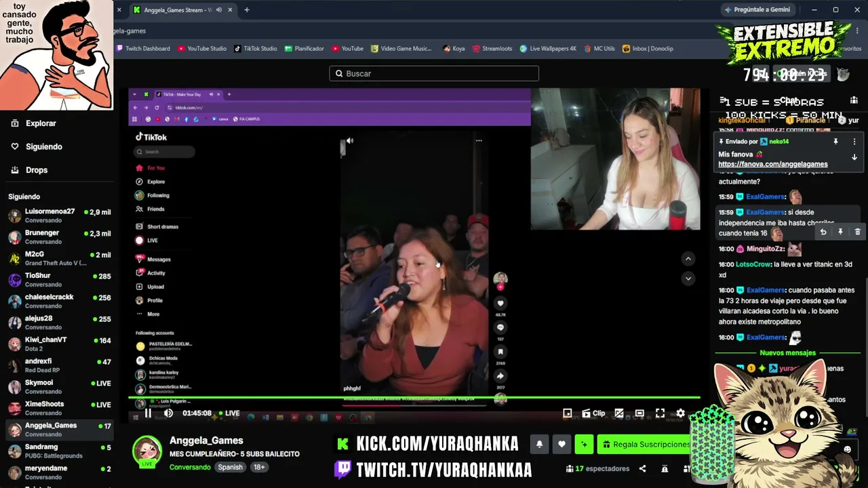The image size is (868, 488).
Task: Click Regala Suscripciones gift button
Action: (644, 444)
